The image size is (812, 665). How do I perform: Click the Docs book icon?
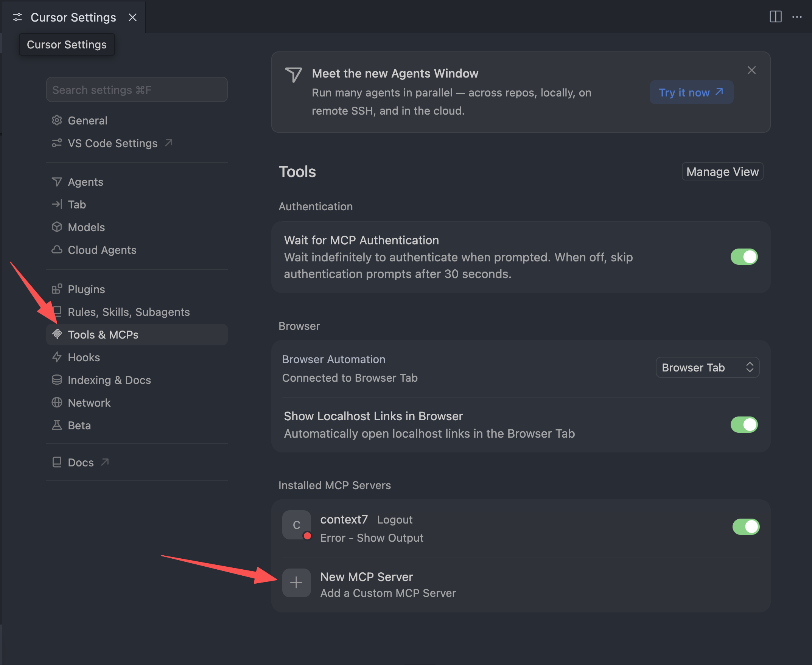click(57, 462)
